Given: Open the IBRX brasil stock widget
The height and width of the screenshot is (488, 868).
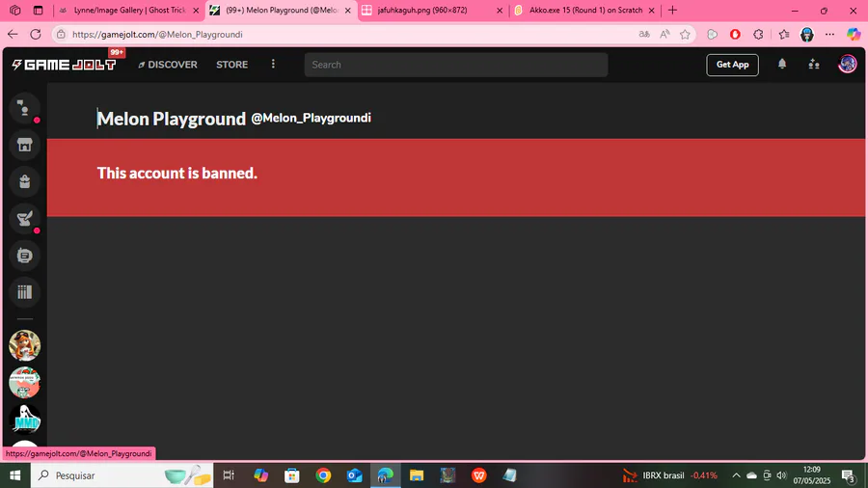Looking at the screenshot, I should pyautogui.click(x=670, y=475).
